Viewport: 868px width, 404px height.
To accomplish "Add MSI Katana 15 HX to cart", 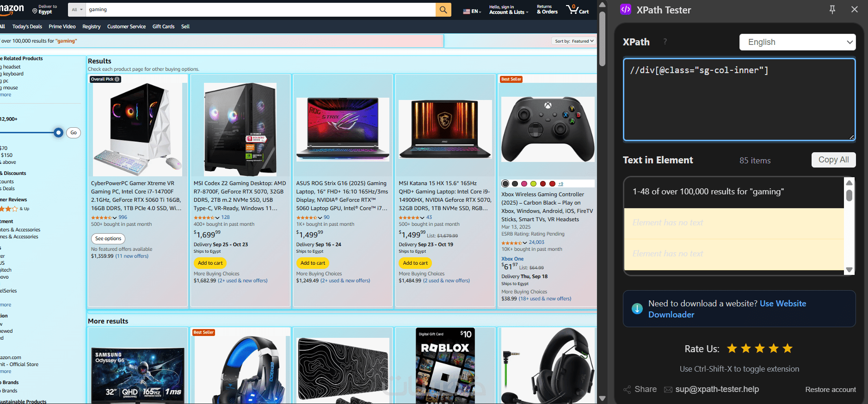I will [x=415, y=263].
